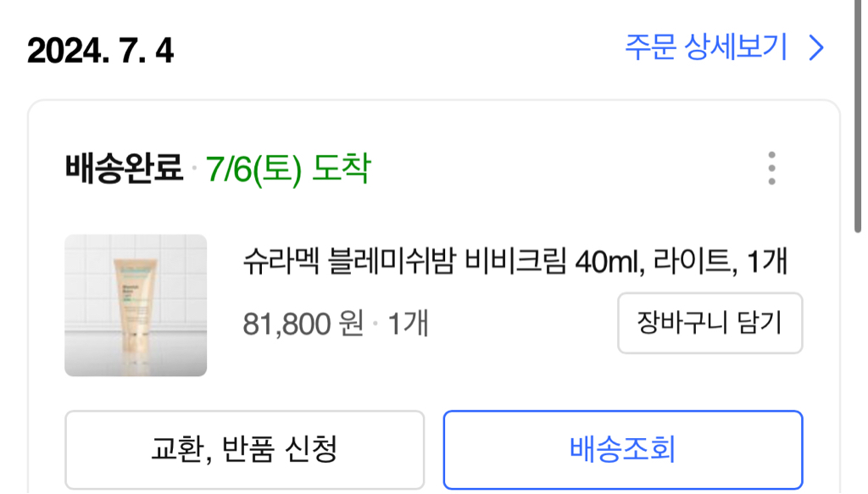Image resolution: width=868 pixels, height=494 pixels.
Task: Click the vertical scrollbar on right edge
Action: coord(858,116)
